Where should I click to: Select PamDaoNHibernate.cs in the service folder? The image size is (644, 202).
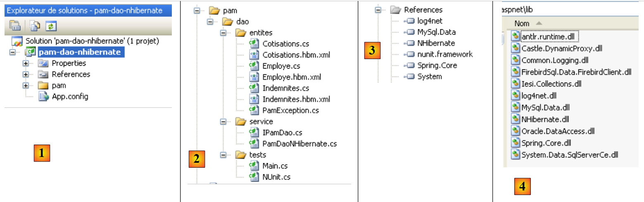click(299, 144)
